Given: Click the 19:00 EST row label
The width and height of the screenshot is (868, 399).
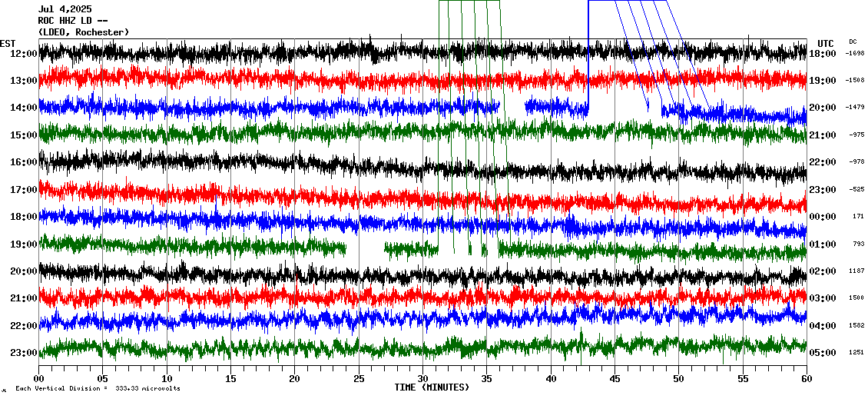Looking at the screenshot, I should 24,244.
